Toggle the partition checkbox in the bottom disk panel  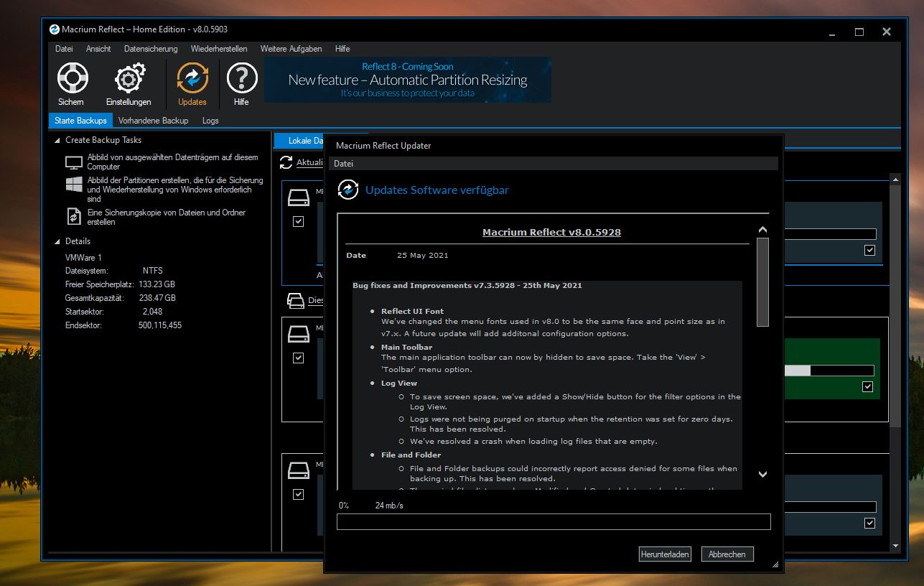click(870, 523)
